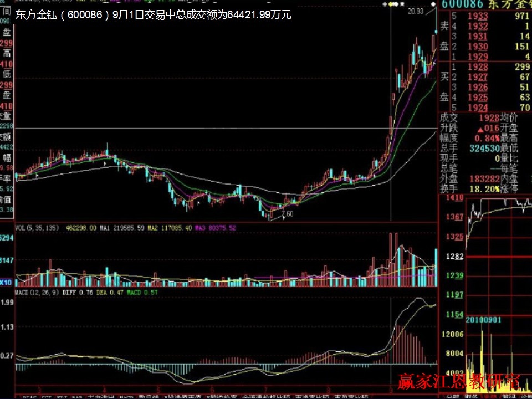
Task: Click the buy 5 price 1924
Action: 477,108
